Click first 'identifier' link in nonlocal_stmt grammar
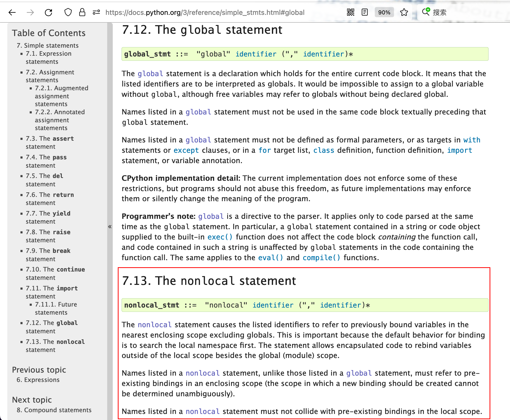The height and width of the screenshot is (420, 510). pos(273,305)
